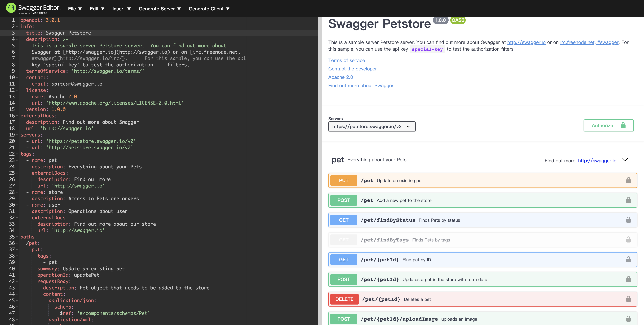Toggle the fold arrow on line 2 info

click(x=17, y=26)
